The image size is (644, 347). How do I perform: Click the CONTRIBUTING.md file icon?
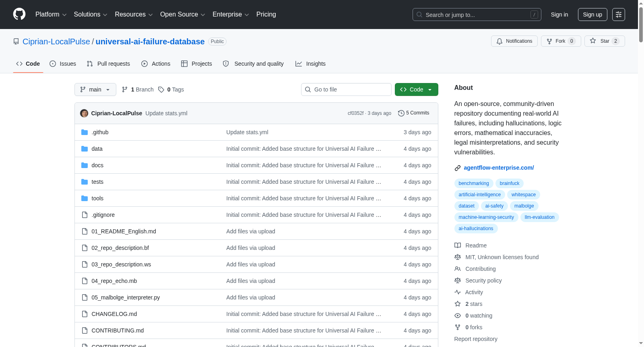point(85,330)
